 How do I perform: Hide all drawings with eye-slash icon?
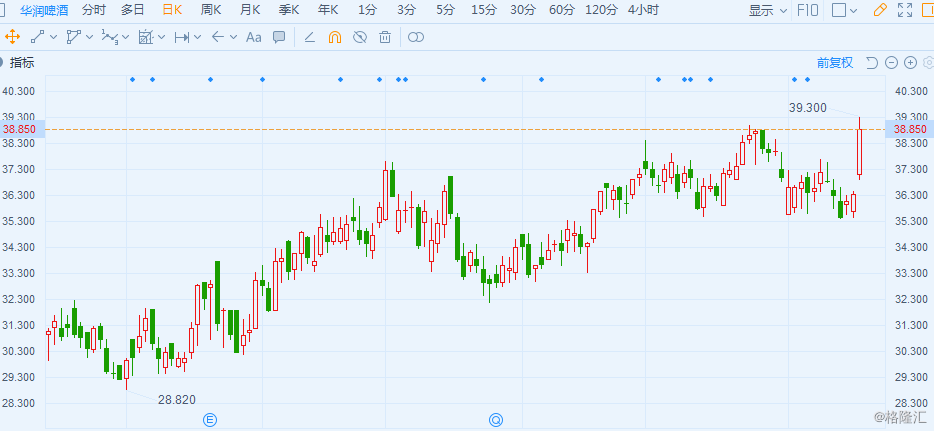point(360,38)
